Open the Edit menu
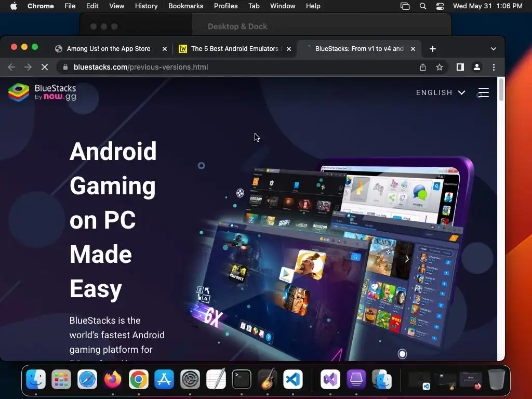This screenshot has height=399, width=532. pos(92,6)
